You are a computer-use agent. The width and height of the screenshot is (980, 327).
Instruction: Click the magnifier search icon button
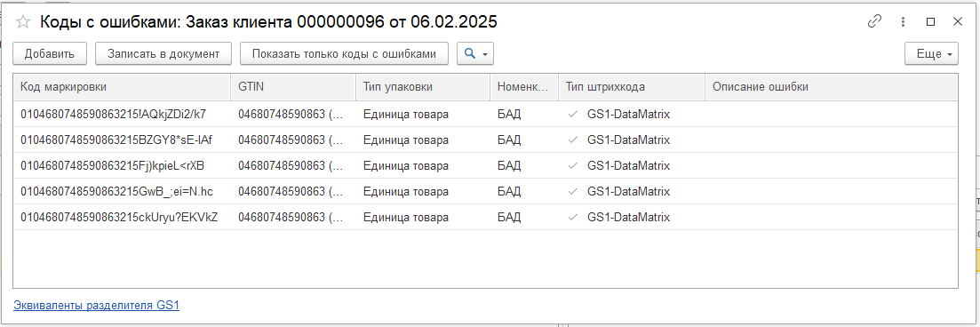point(469,54)
